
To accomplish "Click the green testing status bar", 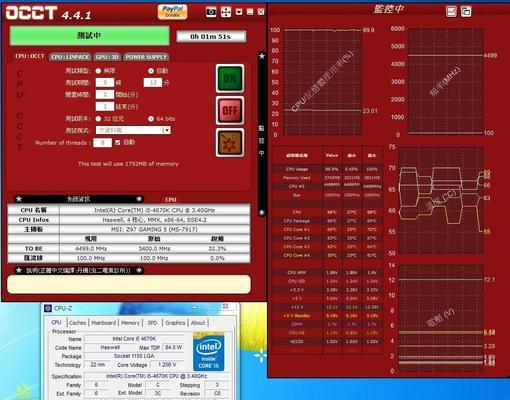I will [89, 36].
